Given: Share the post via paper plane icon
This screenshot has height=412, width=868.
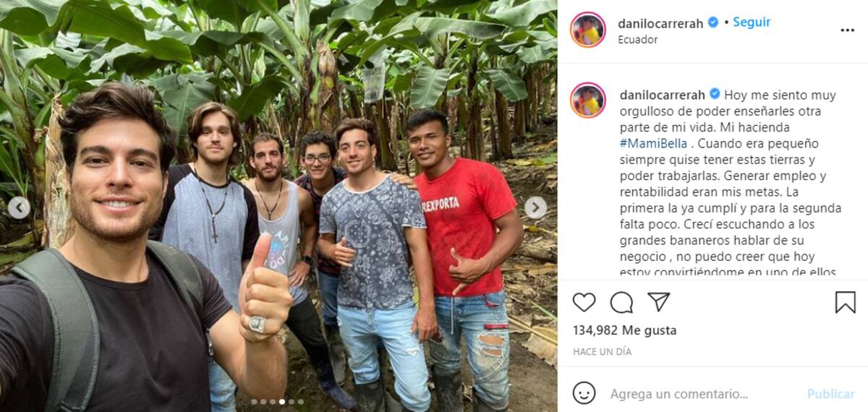Looking at the screenshot, I should [658, 302].
